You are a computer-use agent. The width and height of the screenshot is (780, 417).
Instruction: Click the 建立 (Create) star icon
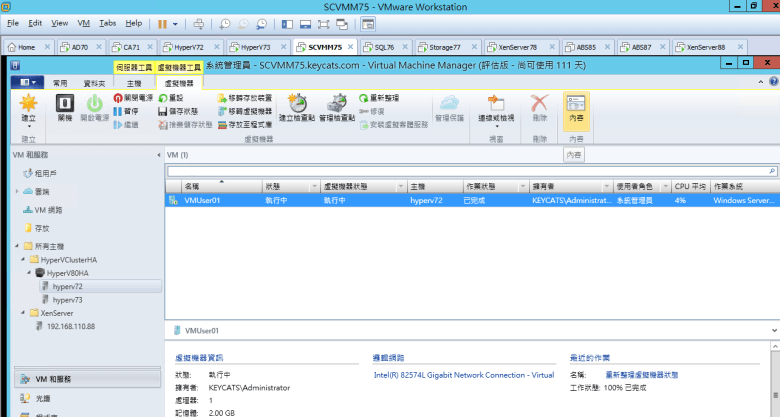28,103
